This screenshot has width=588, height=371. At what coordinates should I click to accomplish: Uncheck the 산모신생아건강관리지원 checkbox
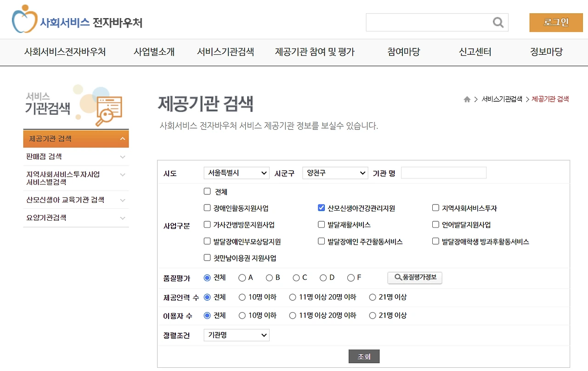pos(321,208)
